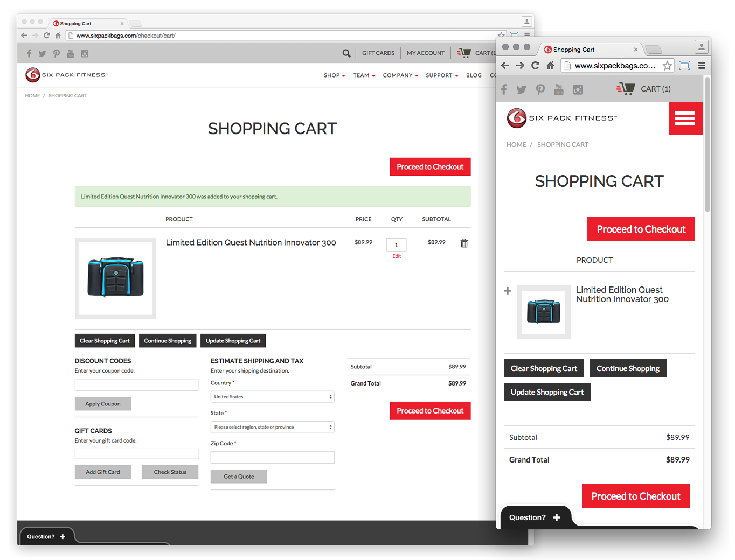This screenshot has height=560, width=735.
Task: Click Check Status button
Action: [170, 472]
